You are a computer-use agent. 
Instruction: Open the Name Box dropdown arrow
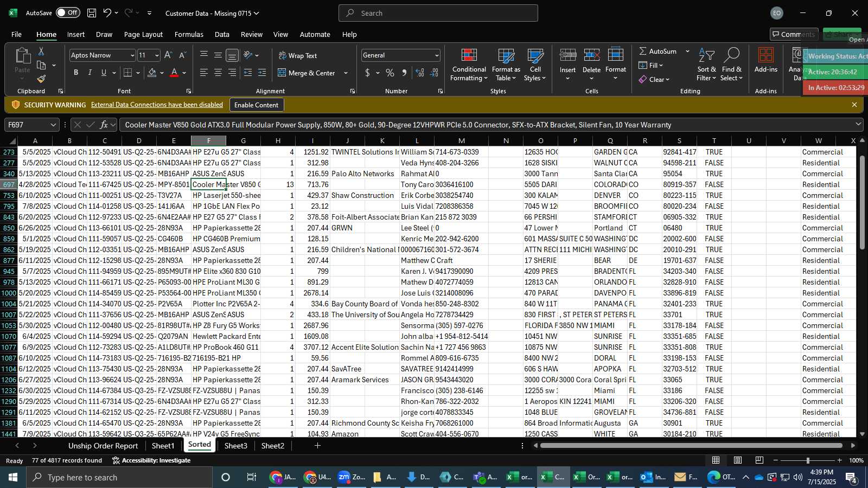pyautogui.click(x=53, y=125)
